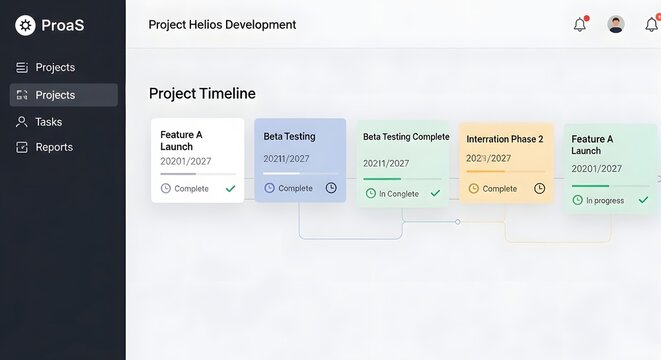Click the dark clock icon at right of Interration Phase 2 card
The height and width of the screenshot is (360, 661).
point(539,188)
